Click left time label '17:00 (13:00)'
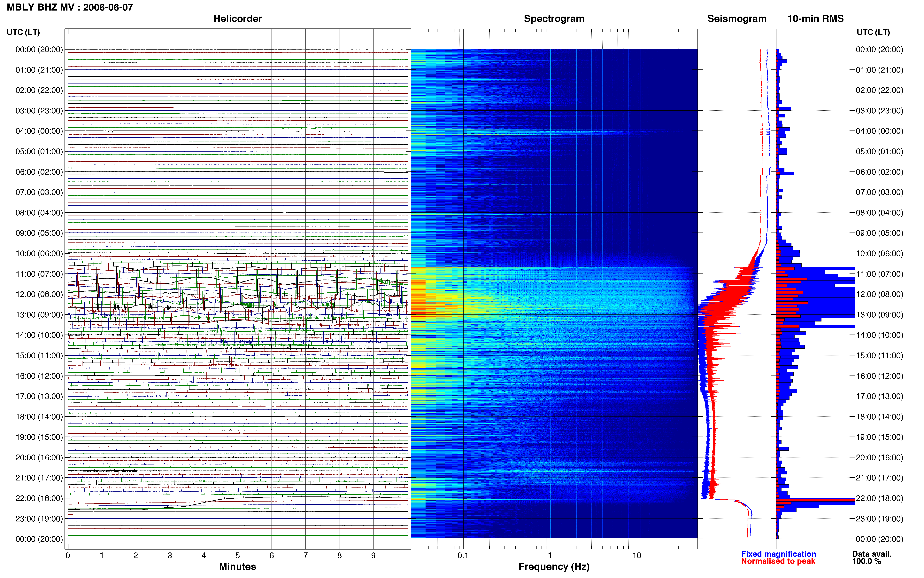Screen dimensions: 924x578 (x=39, y=396)
